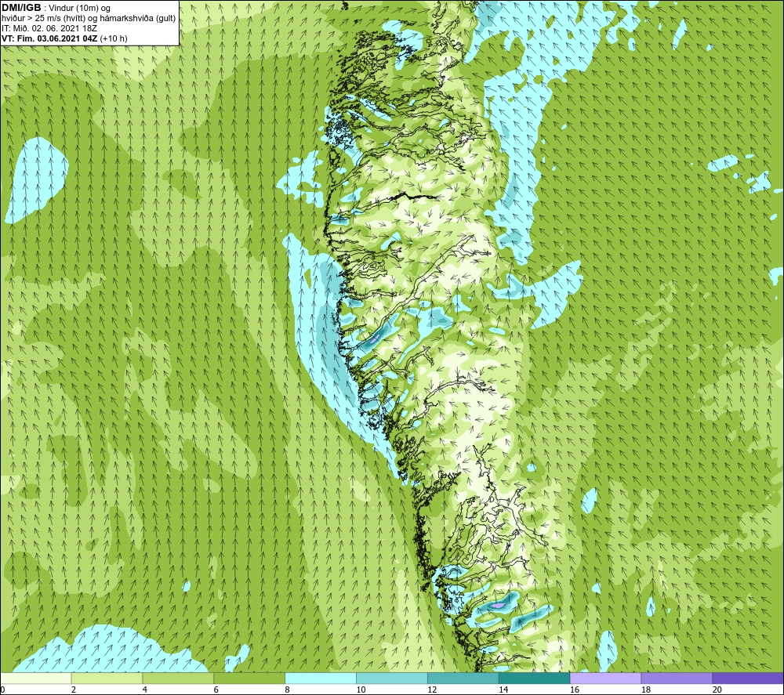Click the legend label '4' on the scale

145,690
